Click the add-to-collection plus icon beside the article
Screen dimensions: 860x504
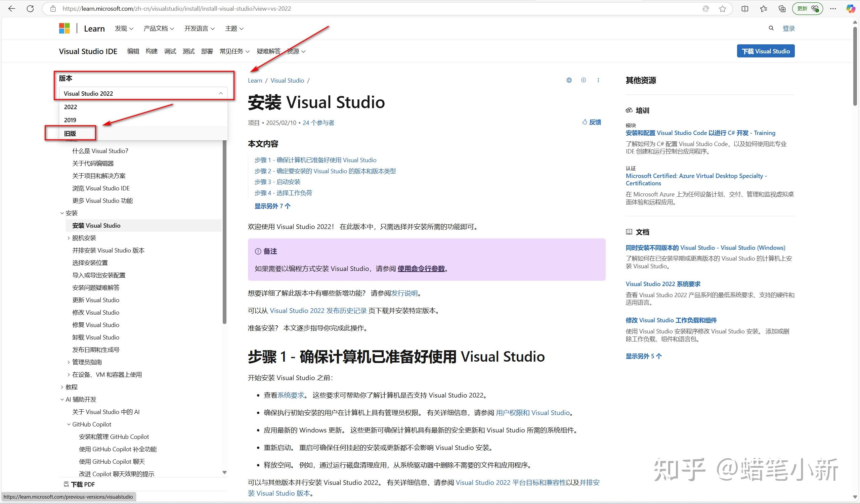click(584, 80)
